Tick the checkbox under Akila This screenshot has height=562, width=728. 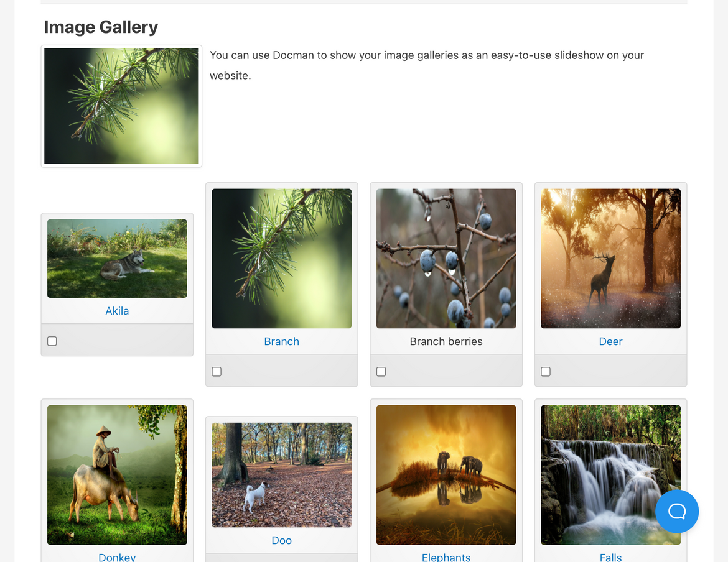point(52,341)
